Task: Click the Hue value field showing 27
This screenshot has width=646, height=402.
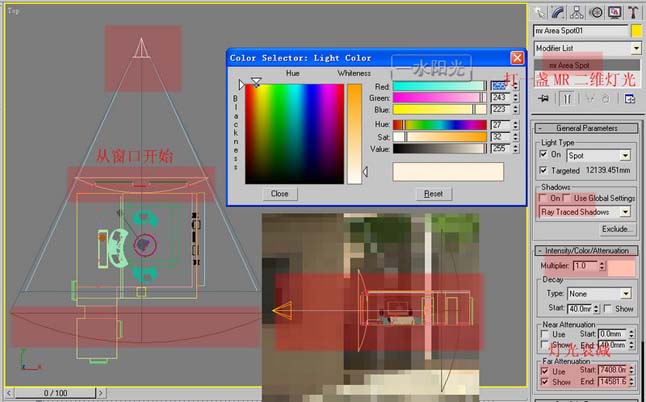Action: 501,124
